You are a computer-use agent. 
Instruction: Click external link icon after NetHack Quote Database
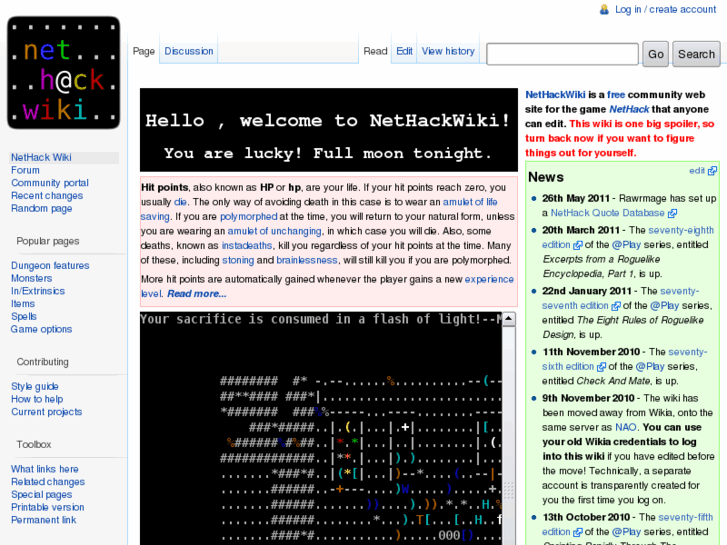(672, 213)
